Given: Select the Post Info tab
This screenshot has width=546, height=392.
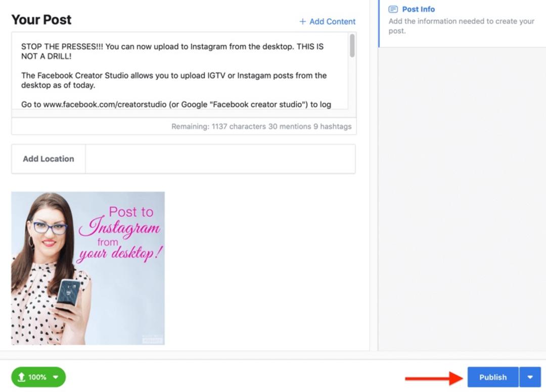Looking at the screenshot, I should (x=418, y=10).
